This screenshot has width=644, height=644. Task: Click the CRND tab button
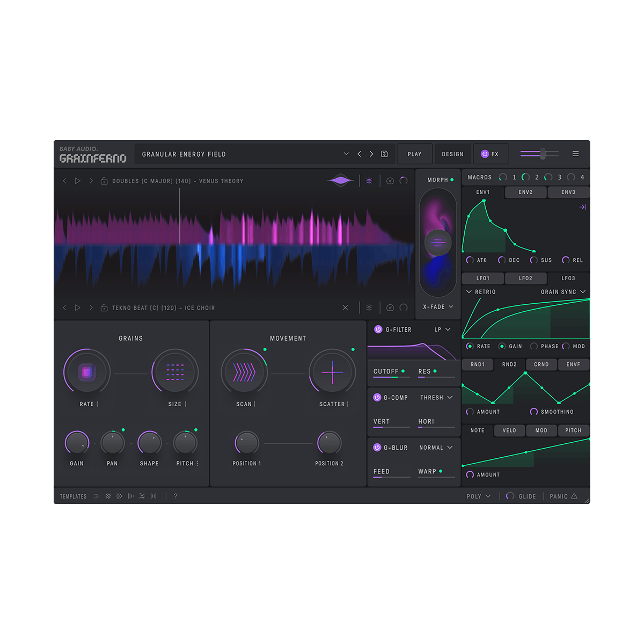point(541,364)
